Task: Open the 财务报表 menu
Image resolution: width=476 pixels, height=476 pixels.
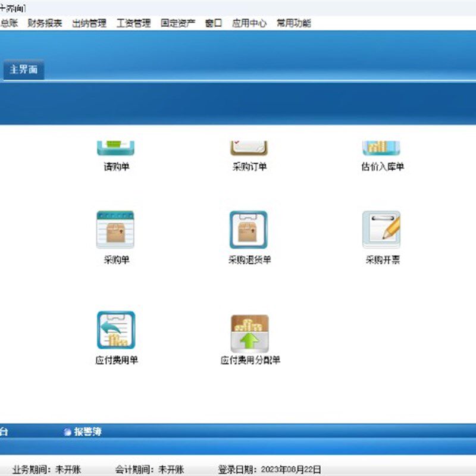Action: pos(45,23)
